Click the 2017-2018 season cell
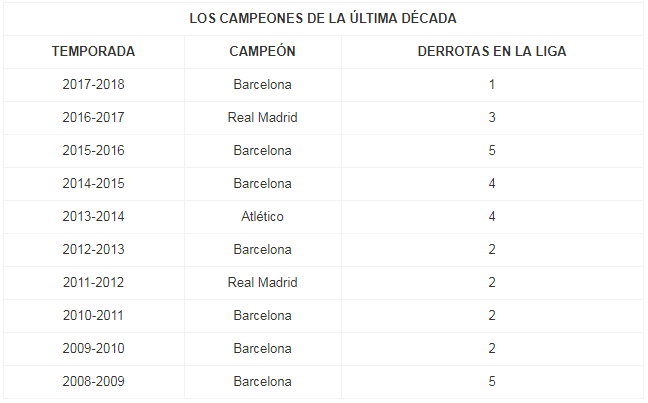This screenshot has width=648, height=403. click(93, 84)
